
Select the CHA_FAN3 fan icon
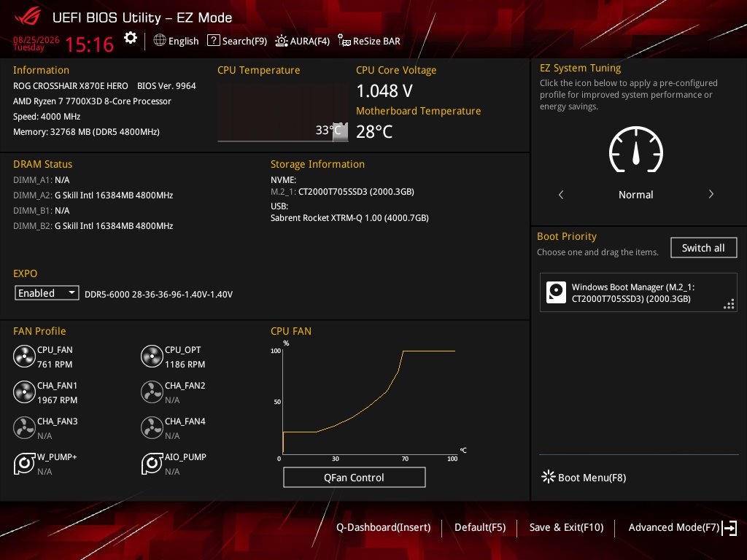[24, 427]
